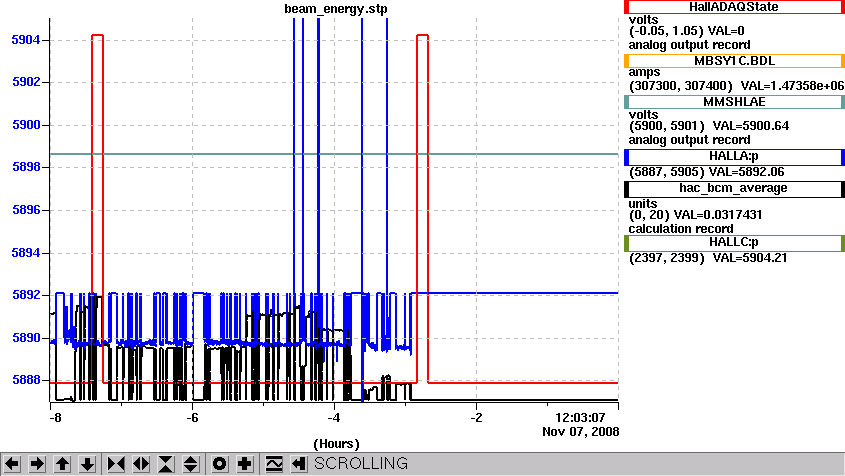845x476 pixels.
Task: Zoom out horizontally with outward-pointing triangles
Action: click(x=141, y=464)
